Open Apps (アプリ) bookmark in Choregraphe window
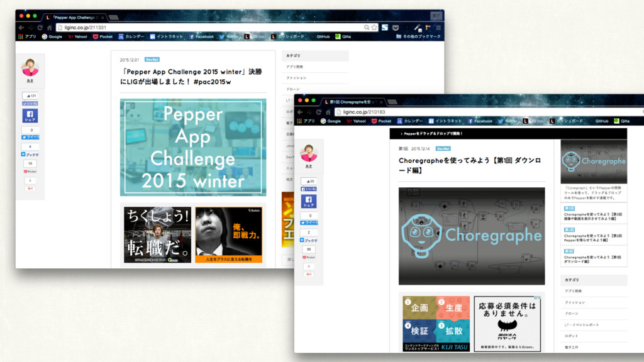This screenshot has height=362, width=644. point(306,121)
